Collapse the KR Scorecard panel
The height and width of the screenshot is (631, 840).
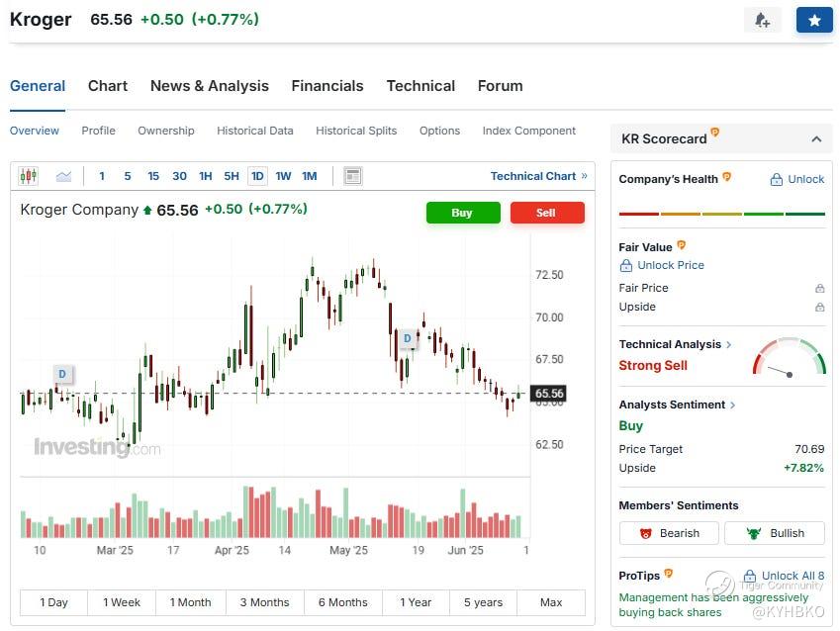click(x=816, y=139)
